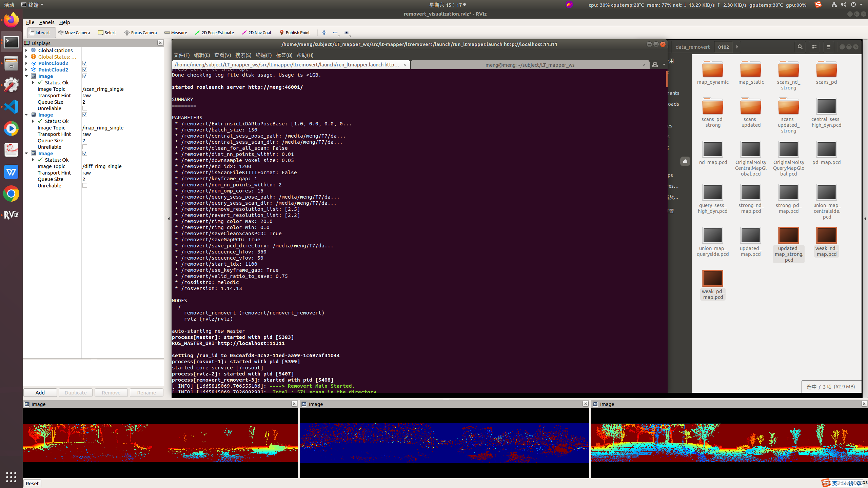
Task: Choose the Focus Camera tool
Action: point(140,33)
